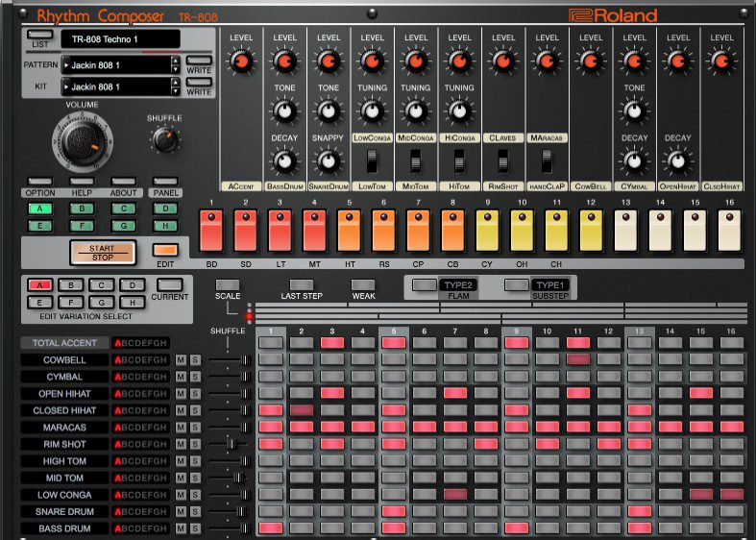The image size is (756, 540).
Task: Solo the BASS DRUM track with S
Action: tap(195, 528)
